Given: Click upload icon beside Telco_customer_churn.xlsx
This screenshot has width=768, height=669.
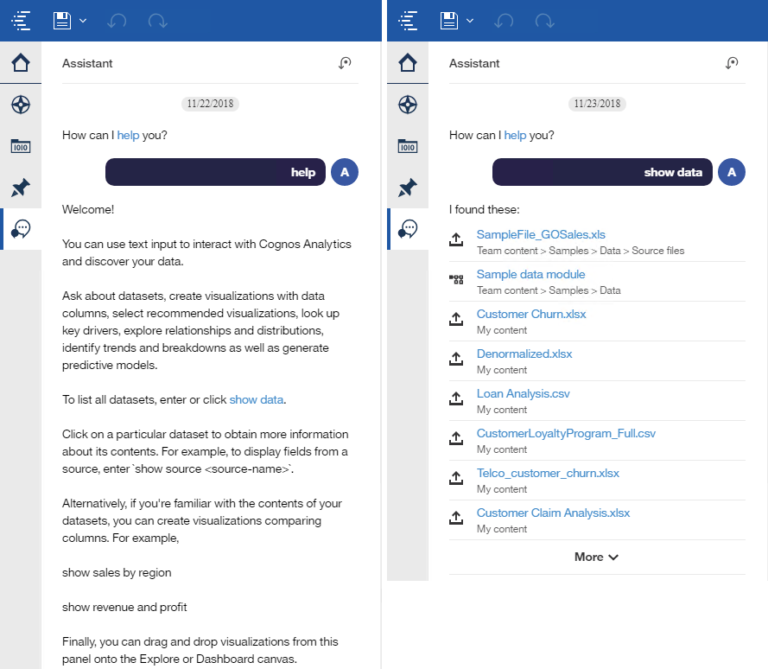Looking at the screenshot, I should 456,478.
